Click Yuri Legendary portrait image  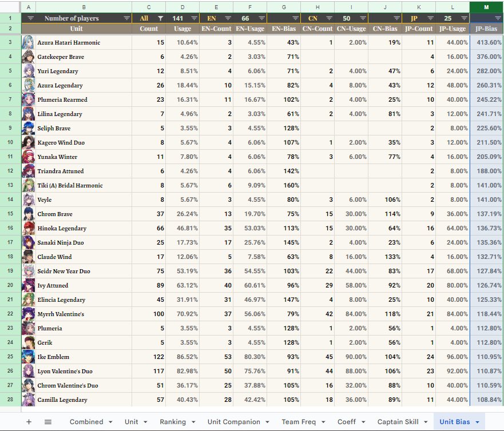(28, 71)
